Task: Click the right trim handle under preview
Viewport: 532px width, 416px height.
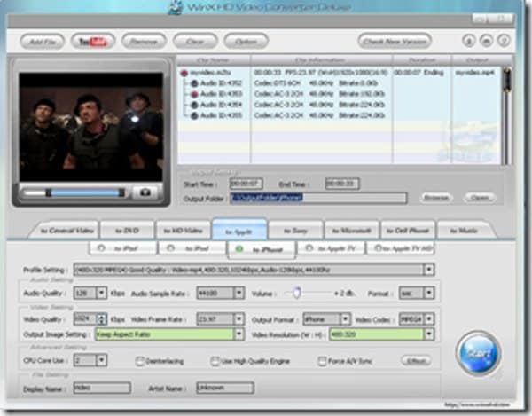Action: click(121, 192)
